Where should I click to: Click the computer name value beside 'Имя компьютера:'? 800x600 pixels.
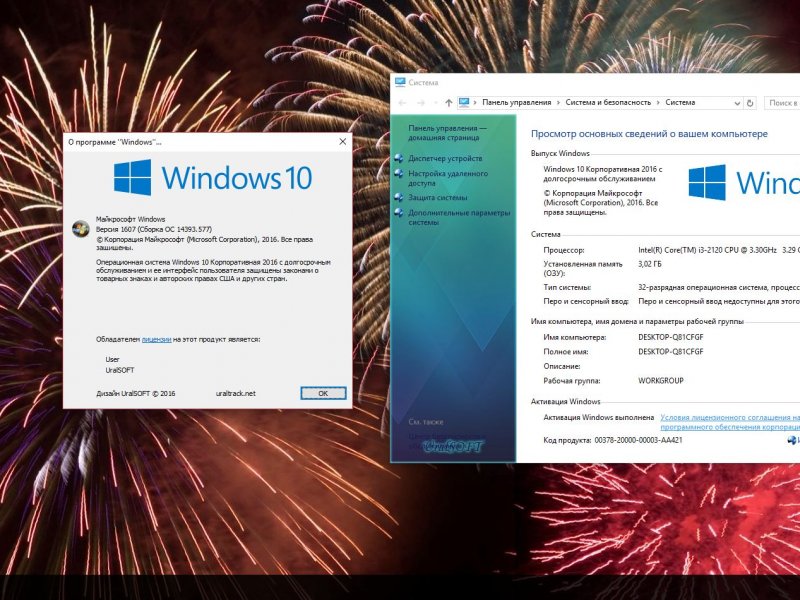tap(670, 337)
